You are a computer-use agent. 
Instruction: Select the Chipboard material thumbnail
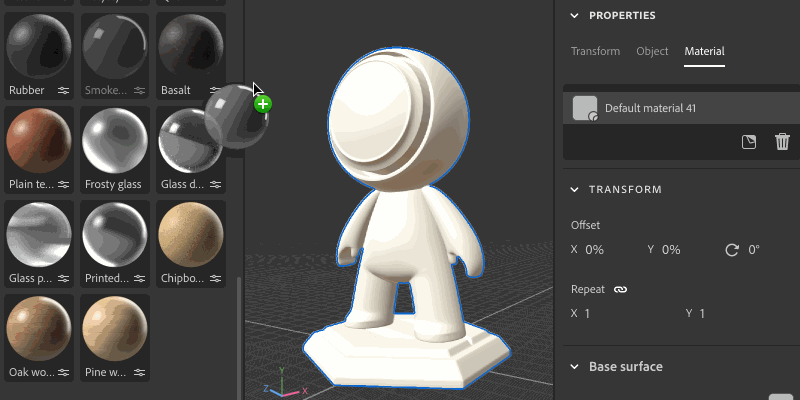[x=191, y=235]
